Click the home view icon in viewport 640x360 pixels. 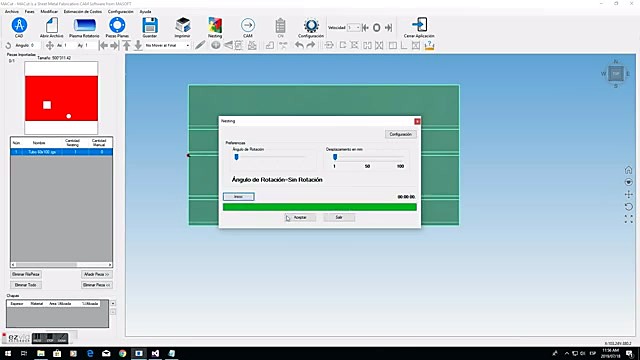coord(629,170)
